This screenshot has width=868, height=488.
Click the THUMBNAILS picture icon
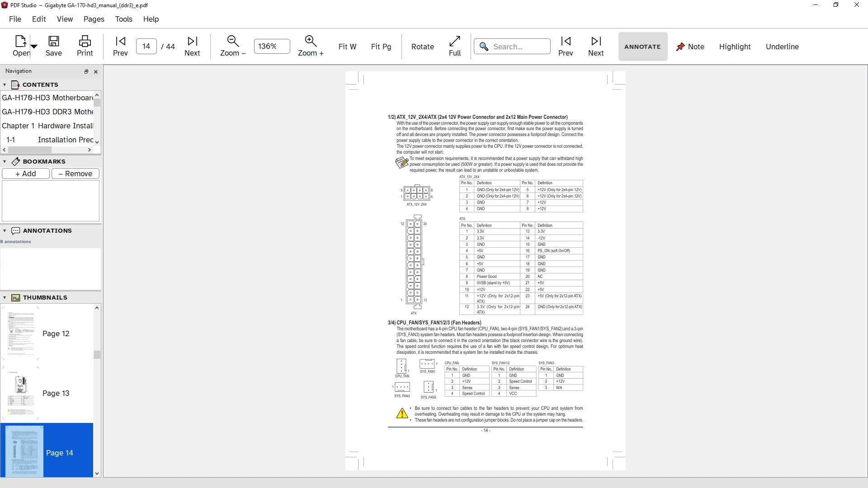tap(15, 297)
